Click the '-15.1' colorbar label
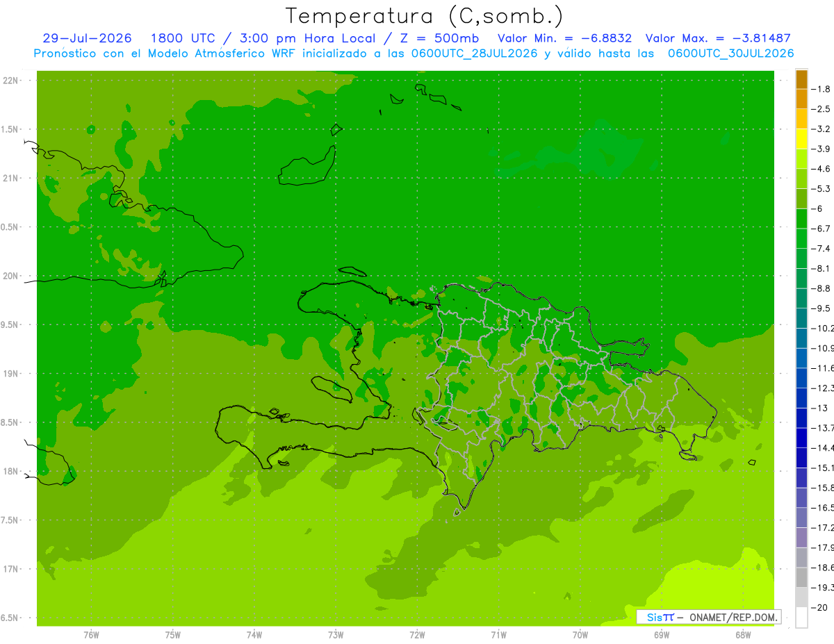 (823, 468)
